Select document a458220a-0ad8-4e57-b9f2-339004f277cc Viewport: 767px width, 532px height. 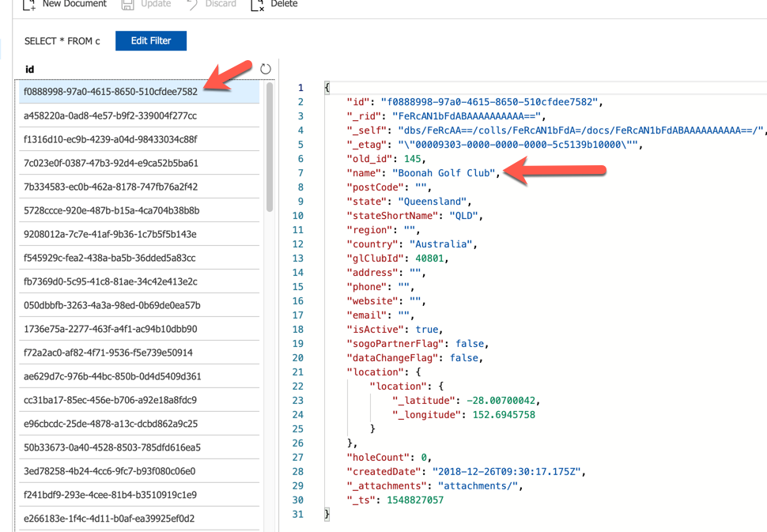(139, 115)
